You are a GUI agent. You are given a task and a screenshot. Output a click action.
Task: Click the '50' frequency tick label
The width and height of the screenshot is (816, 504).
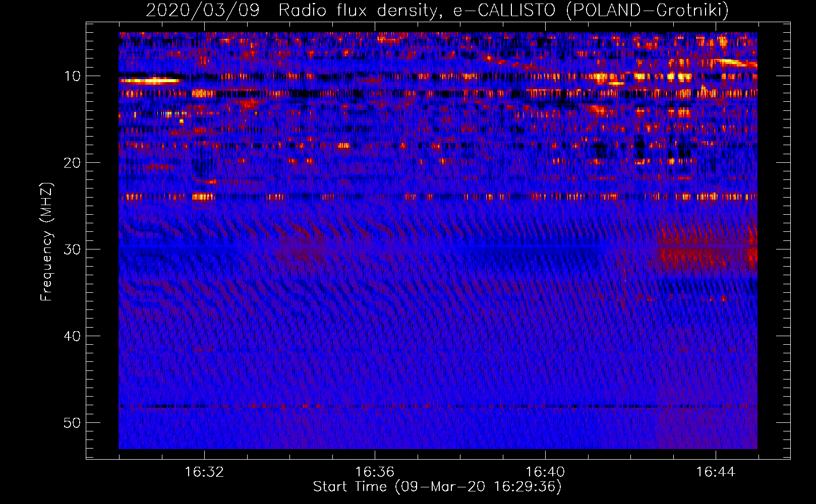[x=73, y=423]
